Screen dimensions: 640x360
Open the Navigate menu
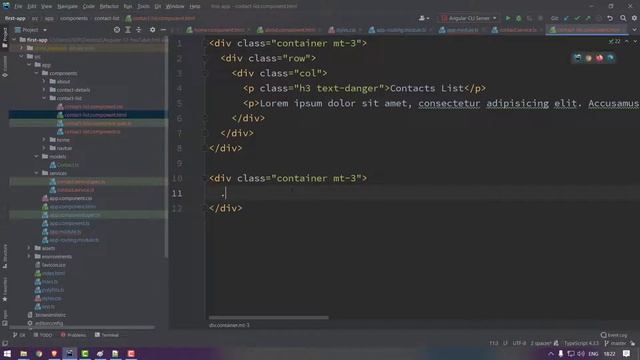[x=67, y=6]
